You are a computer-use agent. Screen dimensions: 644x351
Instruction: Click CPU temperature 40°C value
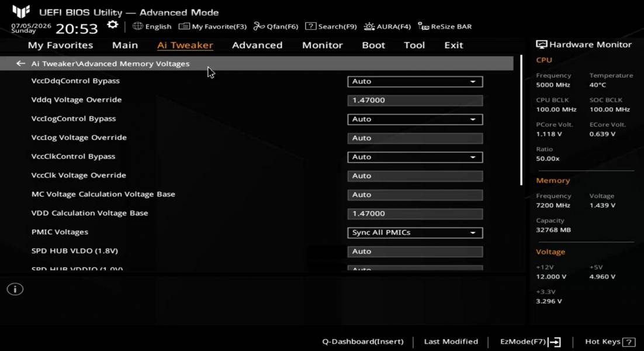pos(598,85)
